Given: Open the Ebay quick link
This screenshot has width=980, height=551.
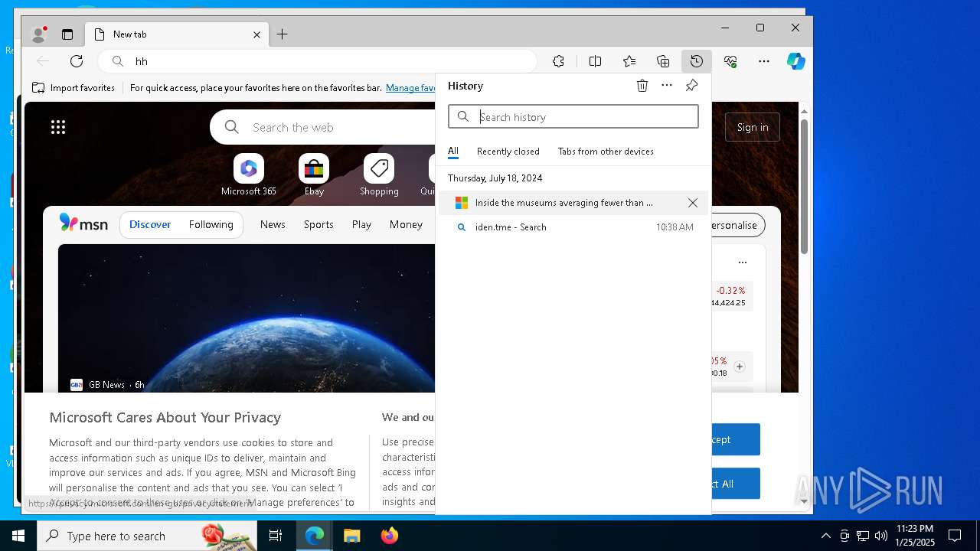Looking at the screenshot, I should click(x=314, y=175).
